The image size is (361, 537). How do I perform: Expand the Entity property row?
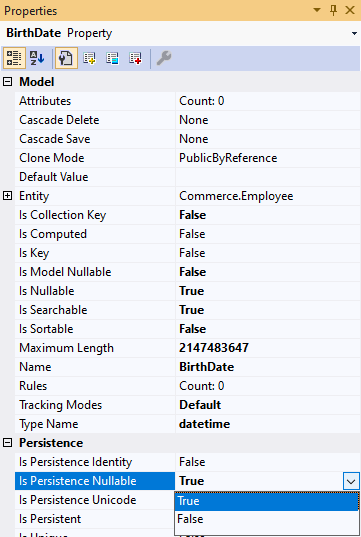coord(8,196)
